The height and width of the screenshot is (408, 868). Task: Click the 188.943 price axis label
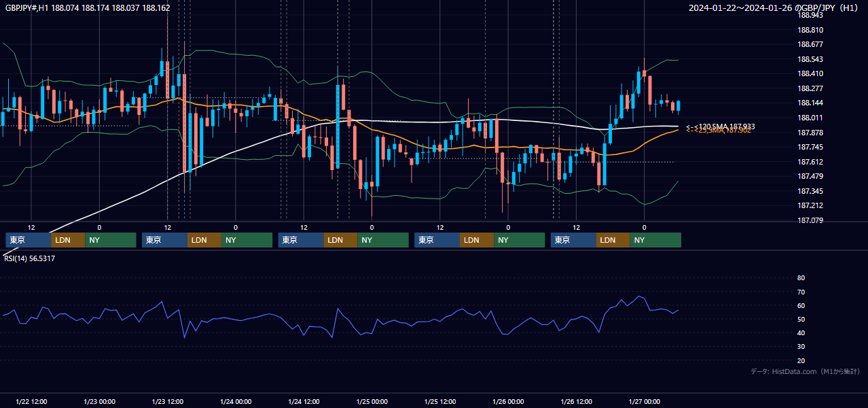coord(810,15)
